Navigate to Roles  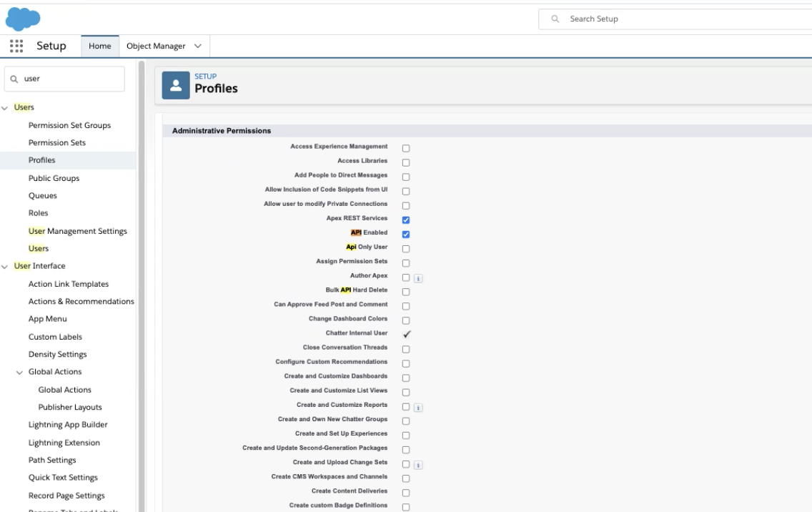click(x=39, y=213)
